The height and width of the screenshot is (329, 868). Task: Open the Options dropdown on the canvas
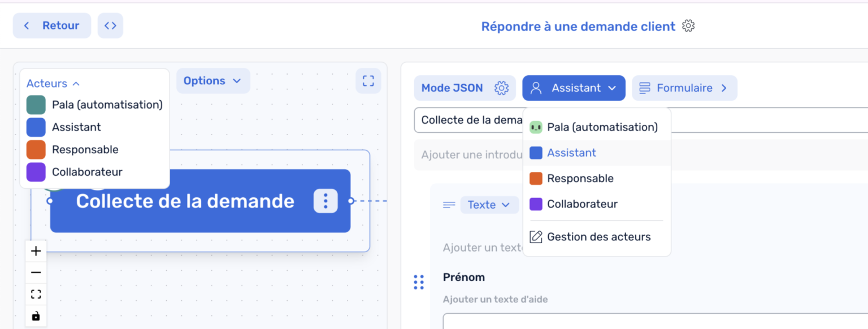(213, 81)
